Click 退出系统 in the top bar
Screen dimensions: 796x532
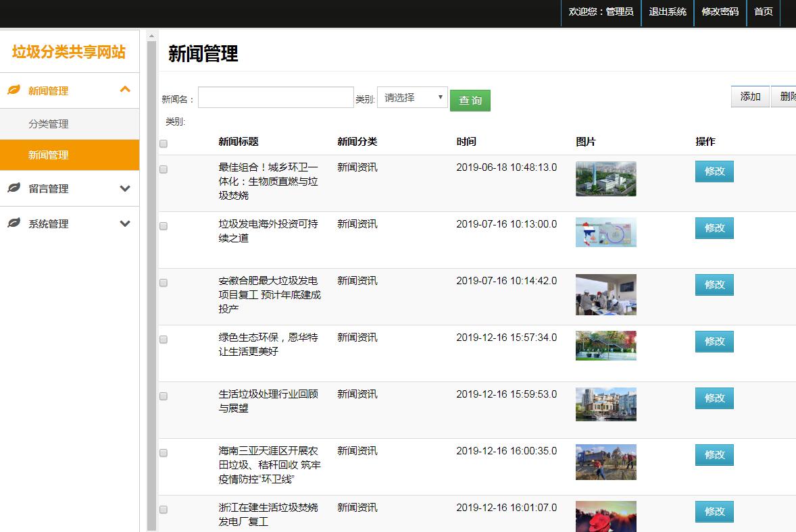point(668,11)
